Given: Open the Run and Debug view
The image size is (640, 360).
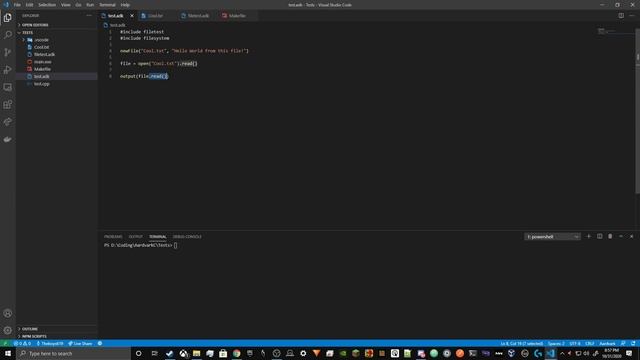Looking at the screenshot, I should [x=7, y=70].
